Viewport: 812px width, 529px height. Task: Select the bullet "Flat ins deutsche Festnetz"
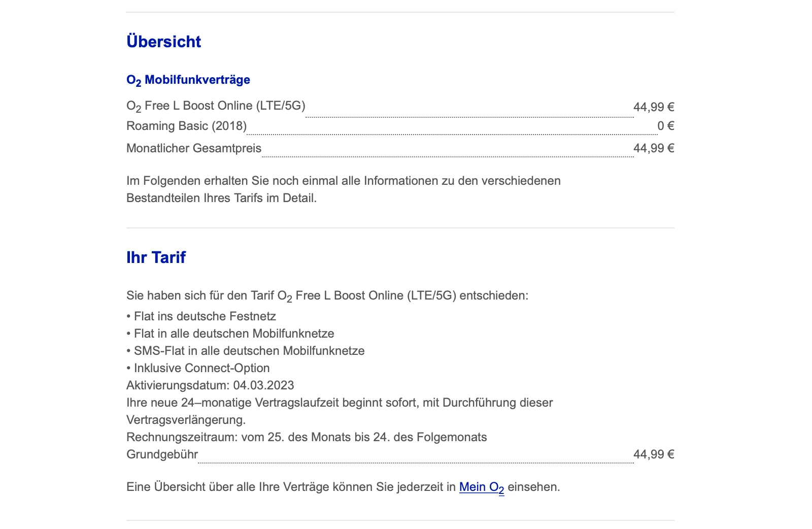click(201, 316)
